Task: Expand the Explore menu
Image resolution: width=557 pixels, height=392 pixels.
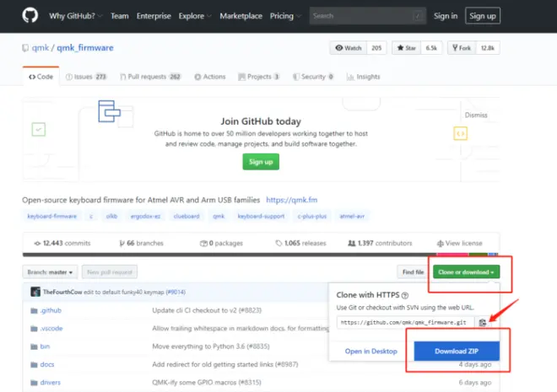Action: click(x=195, y=16)
